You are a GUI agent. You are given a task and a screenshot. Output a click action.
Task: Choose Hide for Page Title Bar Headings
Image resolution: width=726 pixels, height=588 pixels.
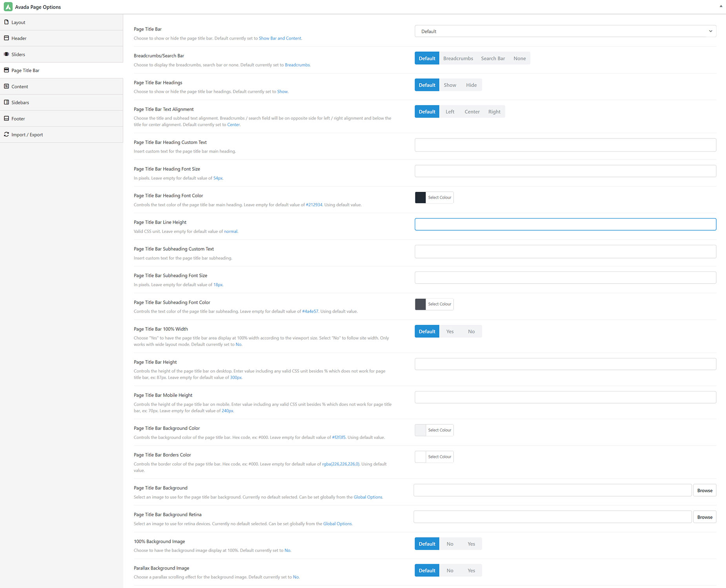click(471, 85)
